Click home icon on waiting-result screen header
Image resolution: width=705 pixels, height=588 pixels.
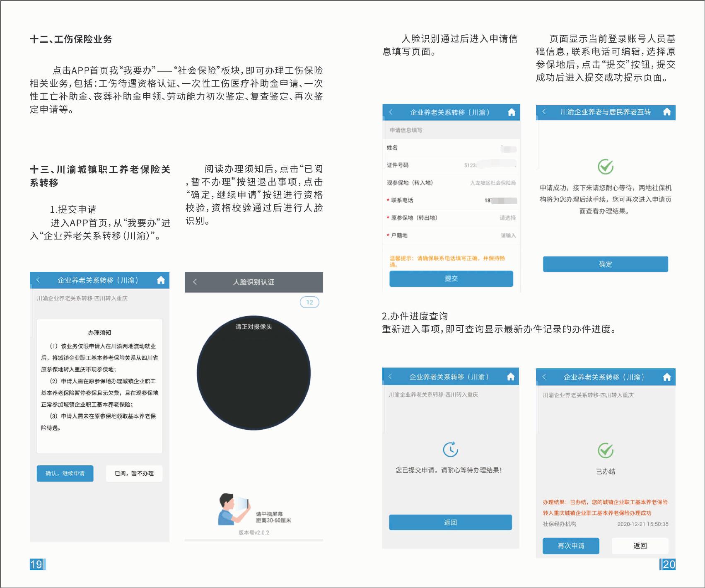(510, 377)
